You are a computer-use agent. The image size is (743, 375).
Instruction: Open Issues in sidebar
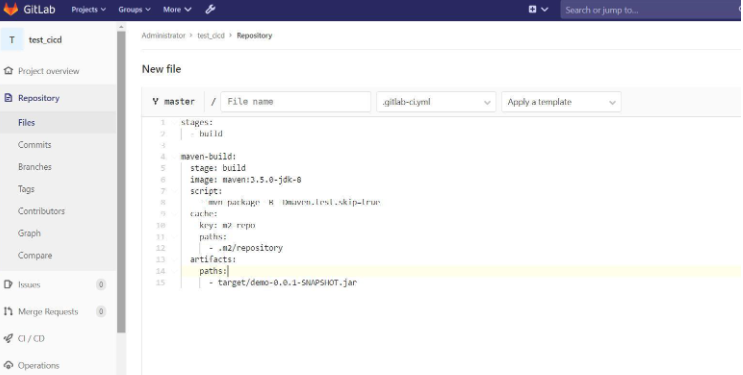coord(29,284)
